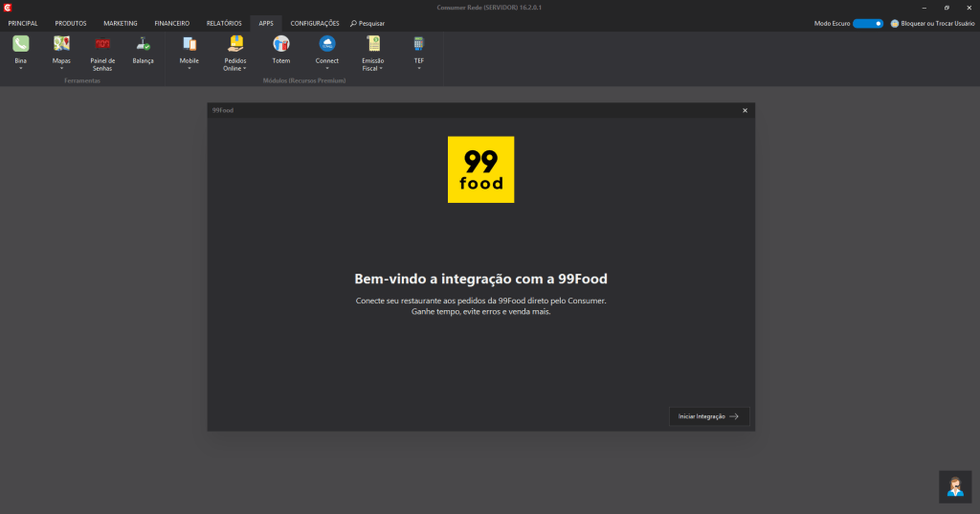Image resolution: width=980 pixels, height=514 pixels.
Task: Expand the Mapas dropdown arrow
Action: tap(61, 68)
